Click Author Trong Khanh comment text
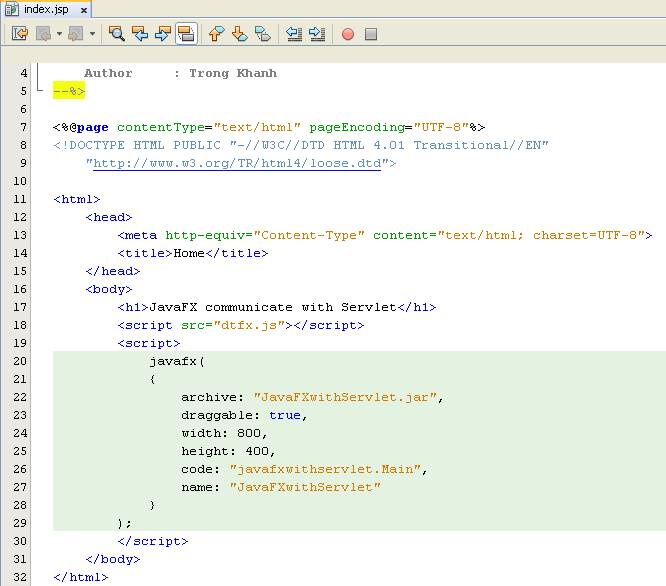This screenshot has width=666, height=586. pos(181,73)
